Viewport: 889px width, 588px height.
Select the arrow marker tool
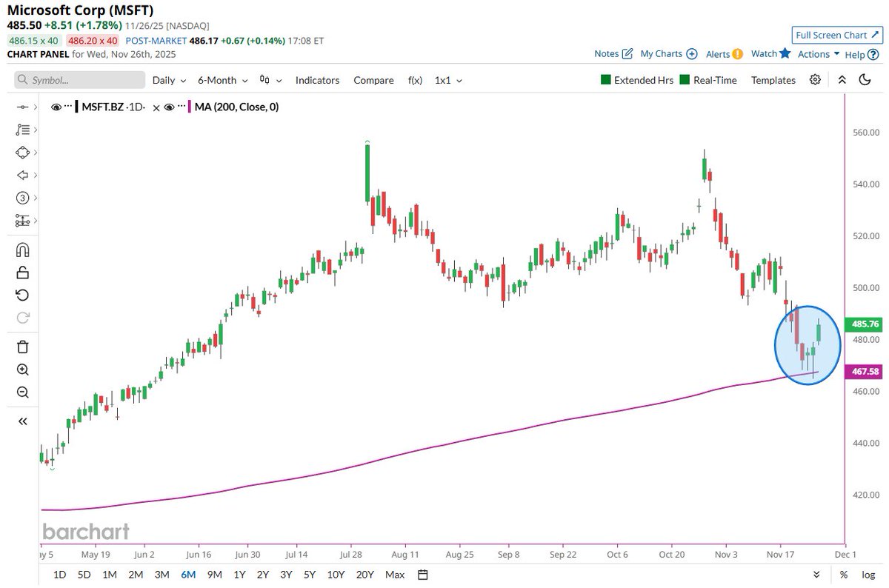(x=22, y=176)
